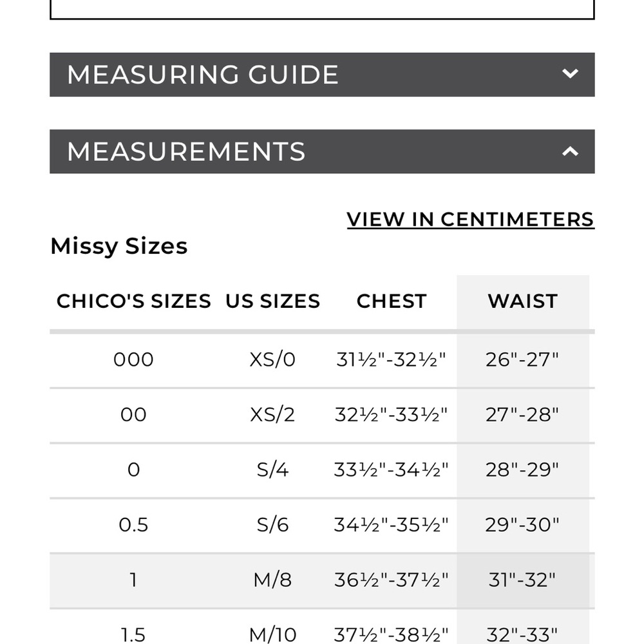Click the waist 31"-32" cell
The height and width of the screenshot is (644, 644).
click(x=522, y=580)
